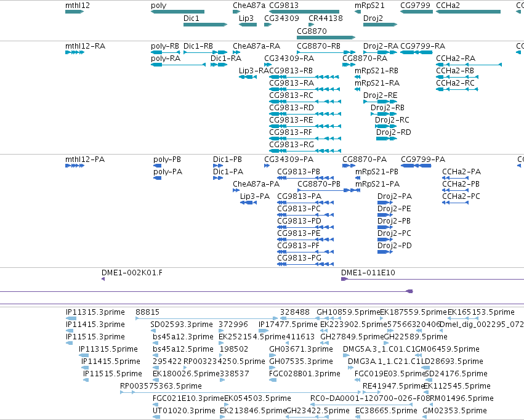Select the GH03671.3prime EST label
This screenshot has width=524, height=420.
click(x=300, y=349)
